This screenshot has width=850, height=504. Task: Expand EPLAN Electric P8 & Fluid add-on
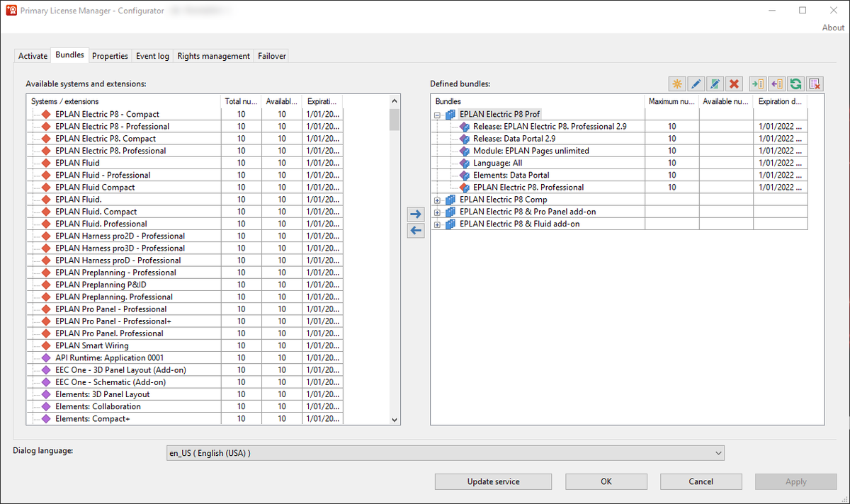tap(438, 224)
